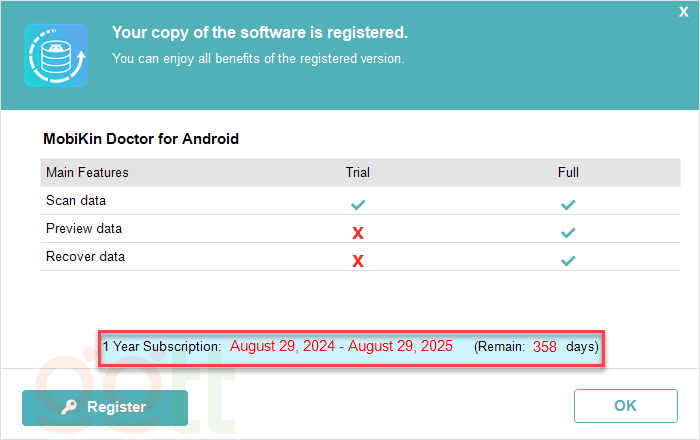
Task: Click the subscription date range text
Action: point(341,346)
